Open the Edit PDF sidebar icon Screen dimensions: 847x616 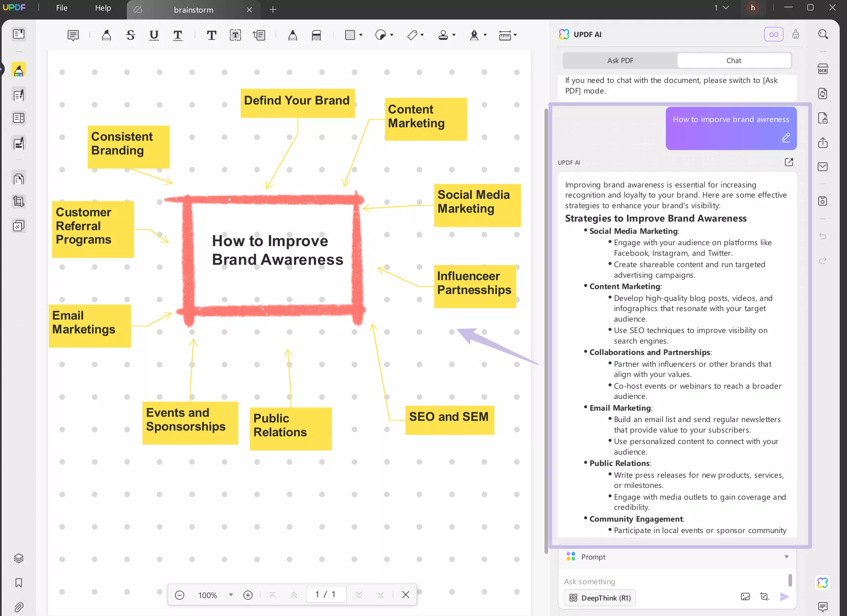pyautogui.click(x=19, y=95)
